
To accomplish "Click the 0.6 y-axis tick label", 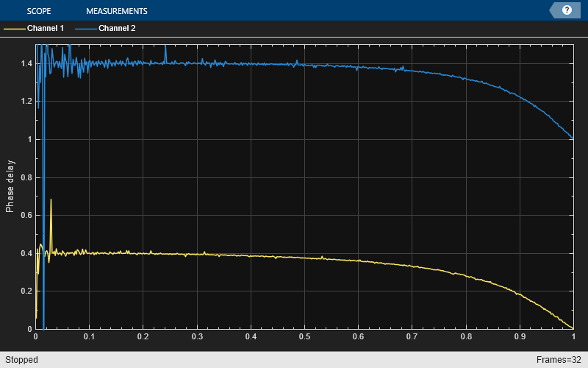I will point(26,215).
